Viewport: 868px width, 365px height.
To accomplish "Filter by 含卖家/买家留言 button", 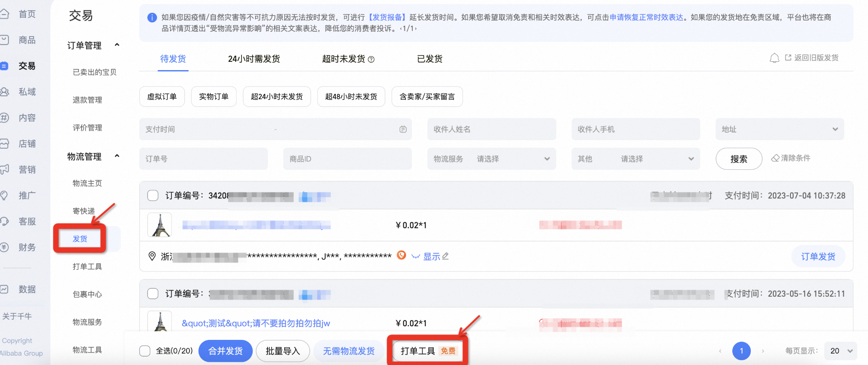I will (x=427, y=97).
